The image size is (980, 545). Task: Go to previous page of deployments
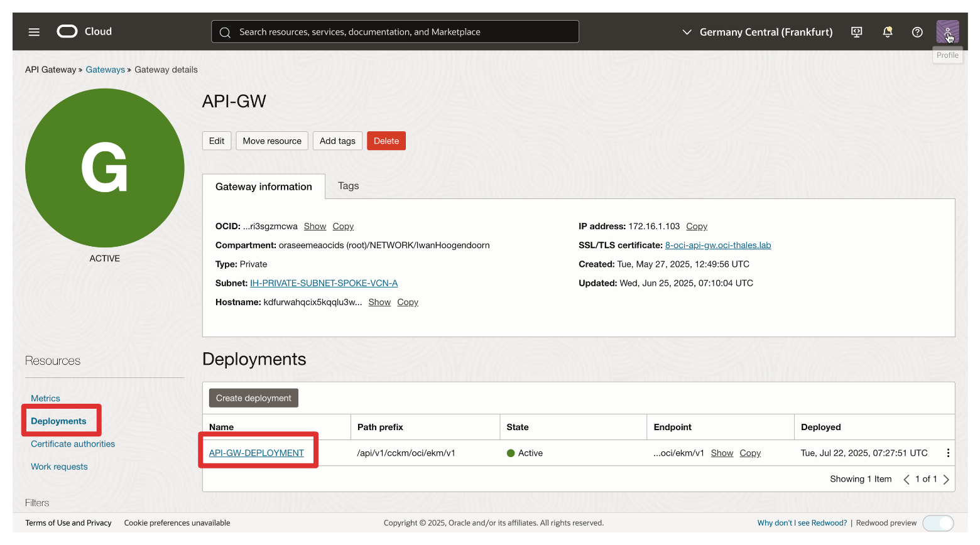[x=906, y=479]
